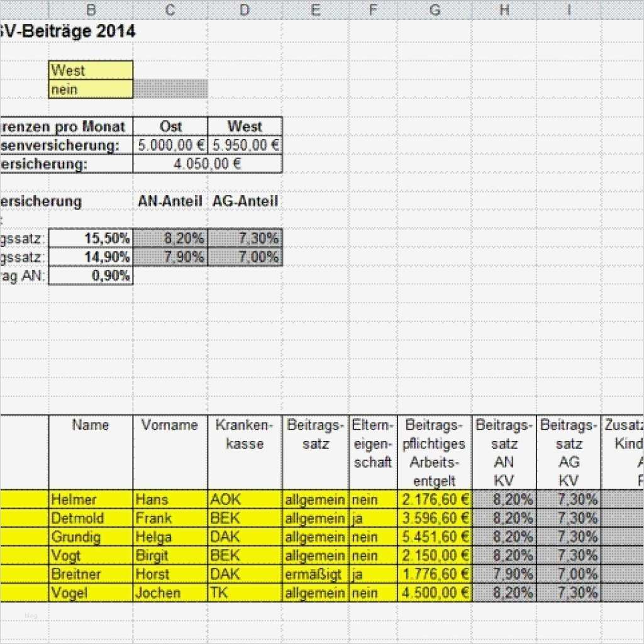Select the 'Breitner' name cell
This screenshot has width=644, height=644.
coord(91,574)
